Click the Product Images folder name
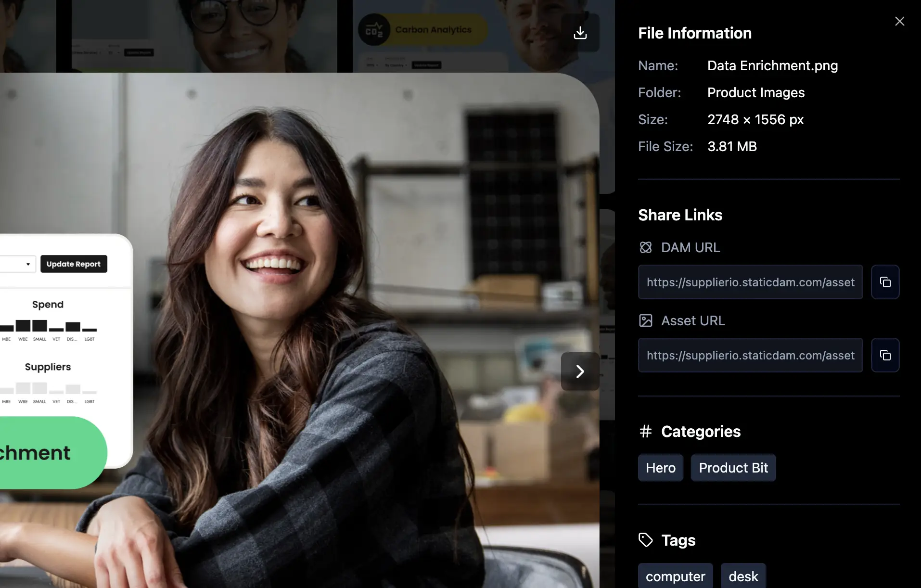This screenshot has height=588, width=921. [x=755, y=92]
